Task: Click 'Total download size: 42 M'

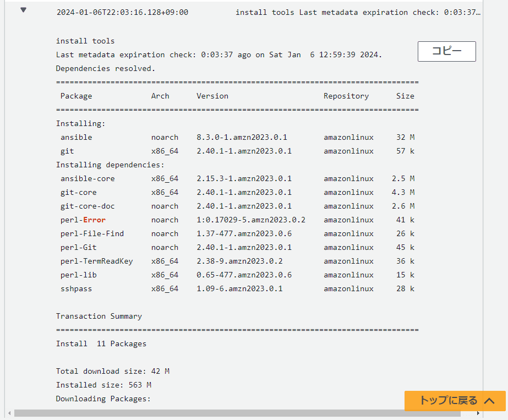Action: (x=112, y=372)
